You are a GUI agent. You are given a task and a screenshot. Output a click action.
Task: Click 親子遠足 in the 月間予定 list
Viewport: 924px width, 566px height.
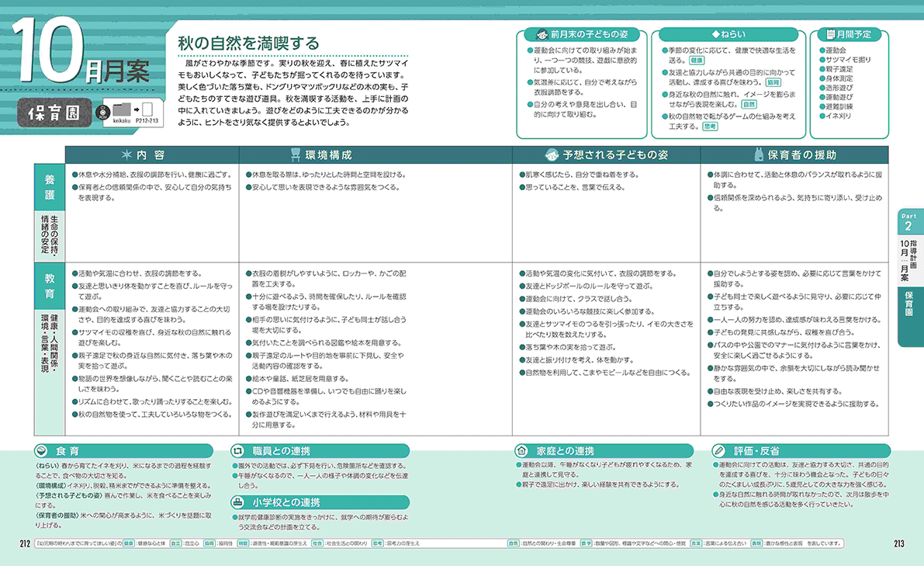(839, 69)
